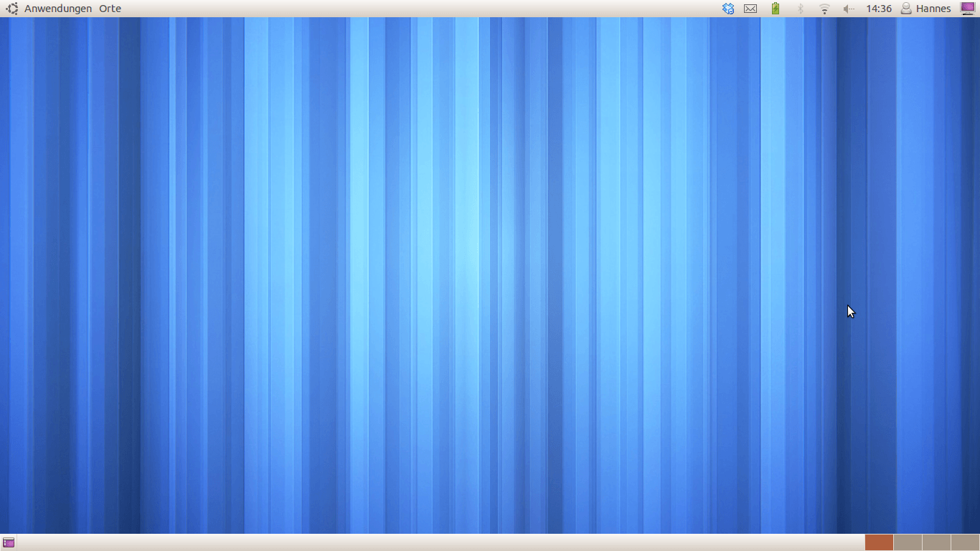
Task: Open the clock showing 14:36
Action: (x=879, y=9)
